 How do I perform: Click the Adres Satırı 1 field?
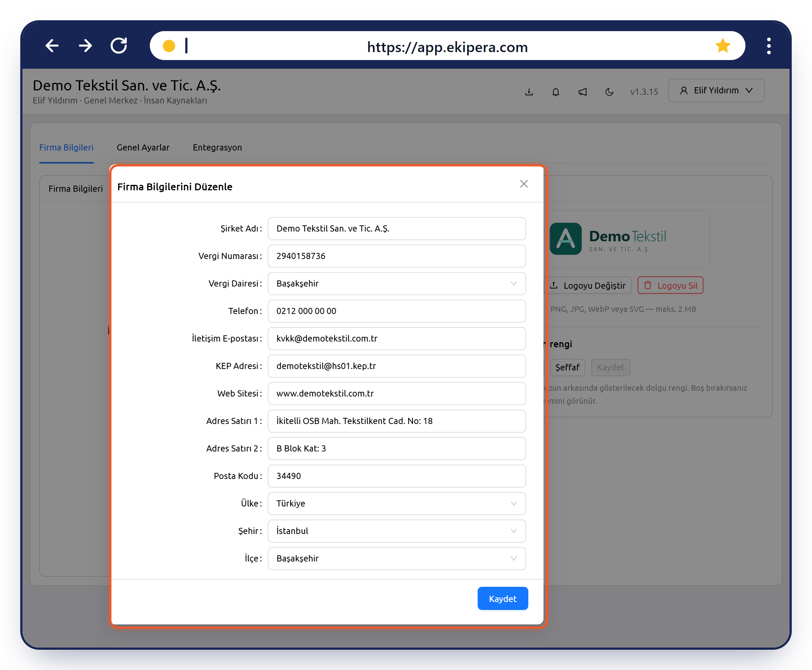[x=397, y=421]
